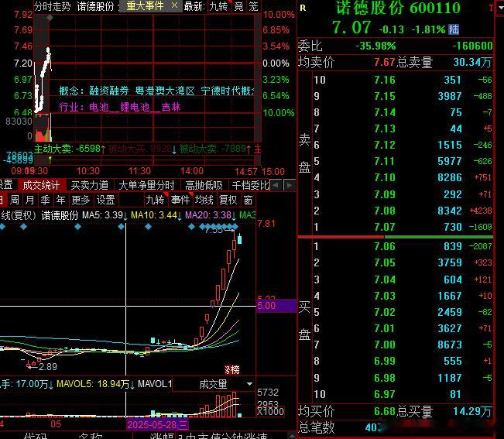Click concept link 融资融券
504x439 pixels.
(109, 91)
